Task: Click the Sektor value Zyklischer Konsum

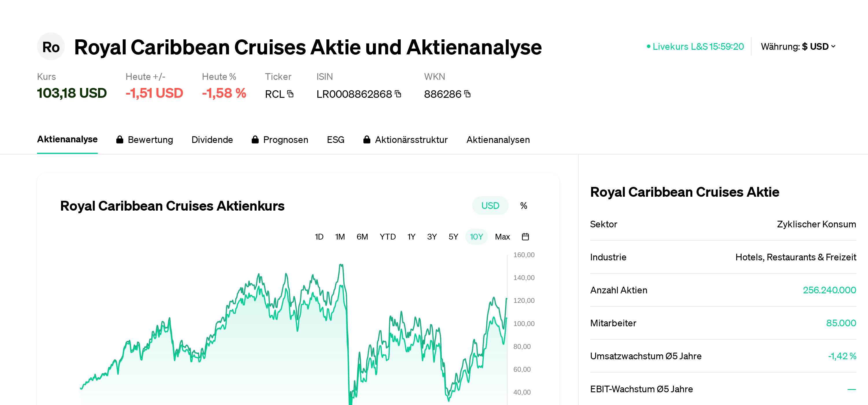Action: coord(816,224)
